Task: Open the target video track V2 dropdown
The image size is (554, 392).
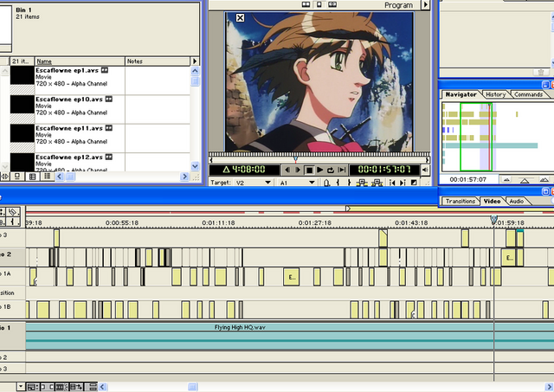Action: pyautogui.click(x=268, y=183)
